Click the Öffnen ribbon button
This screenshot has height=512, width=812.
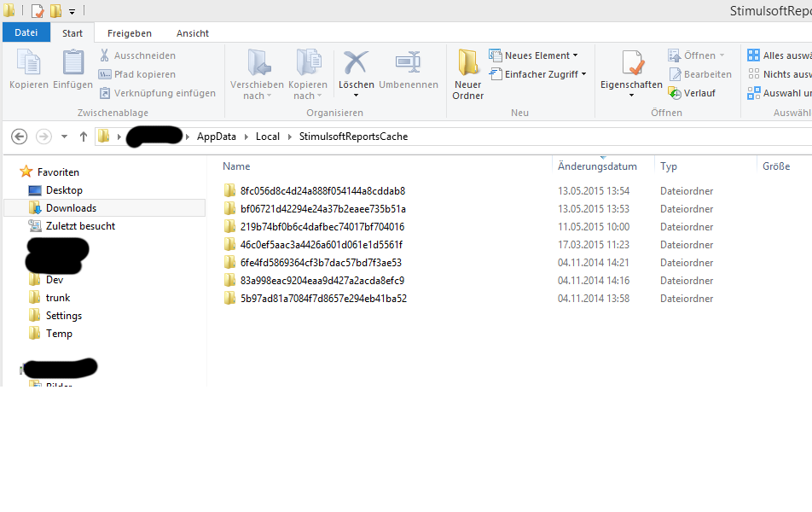coord(695,55)
